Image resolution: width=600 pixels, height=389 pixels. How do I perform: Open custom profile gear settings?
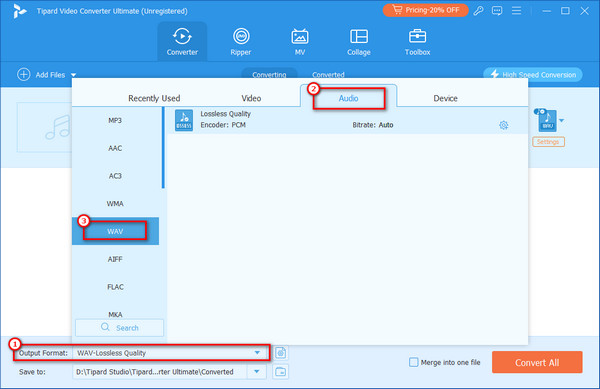[x=504, y=125]
